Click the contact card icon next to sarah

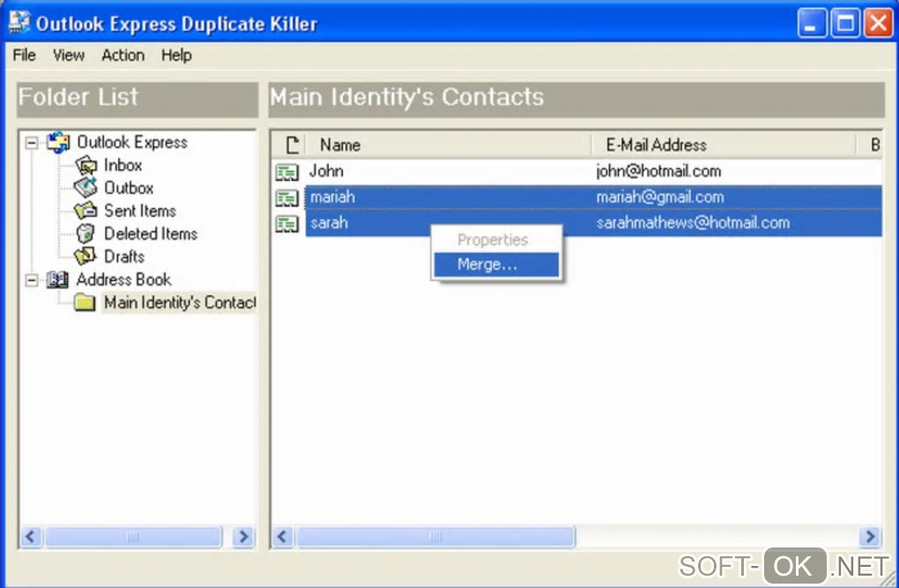[x=287, y=223]
